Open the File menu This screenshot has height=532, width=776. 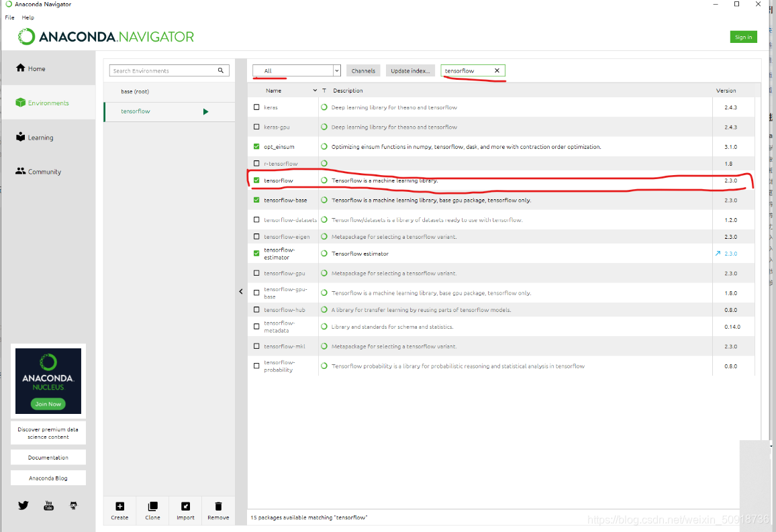pos(10,17)
